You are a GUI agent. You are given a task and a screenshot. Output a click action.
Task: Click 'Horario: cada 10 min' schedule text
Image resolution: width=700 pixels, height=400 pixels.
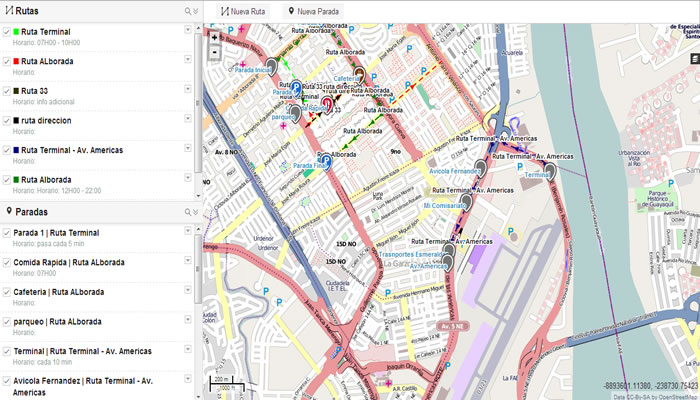tap(42, 362)
